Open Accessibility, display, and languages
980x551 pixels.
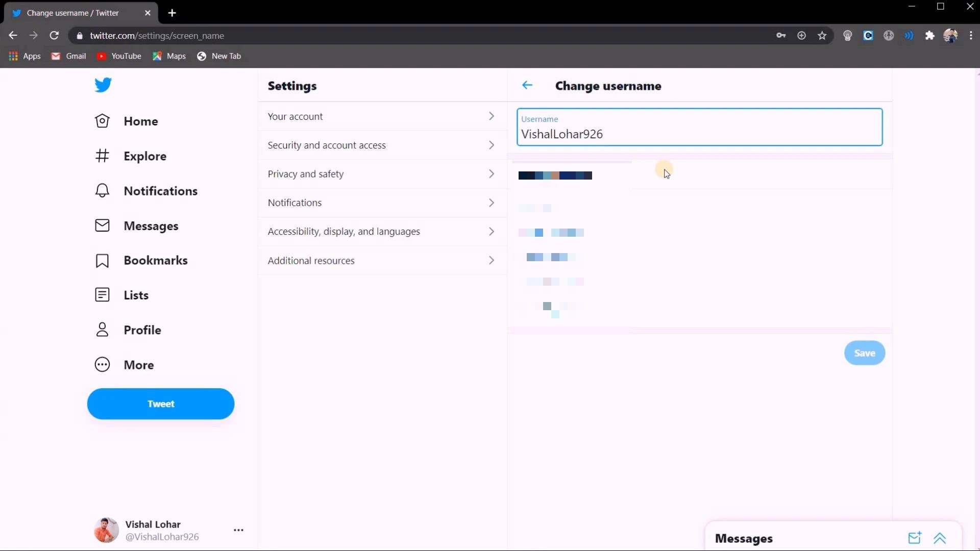tap(382, 232)
